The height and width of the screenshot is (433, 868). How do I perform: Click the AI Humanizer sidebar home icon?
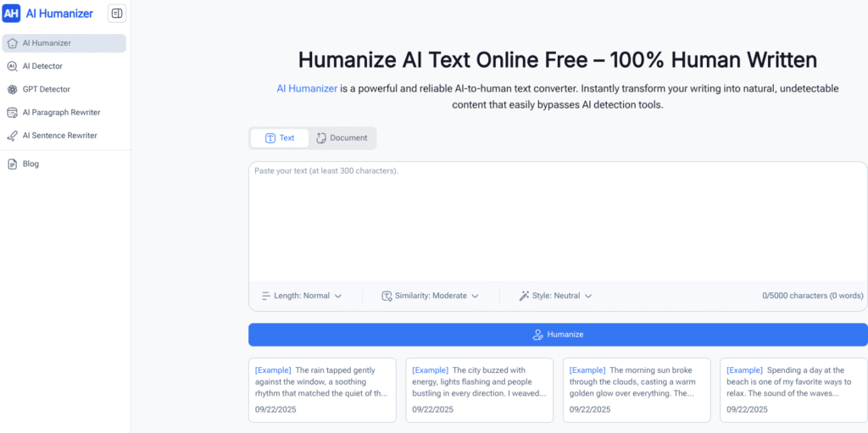12,43
